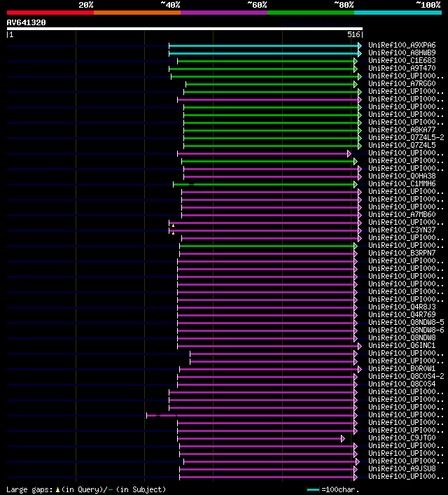Viewport: 448px width, 495px height.
Task: Click the arrowhead ending UniRef100_C9JTG0 alignment
Action: pos(343,438)
